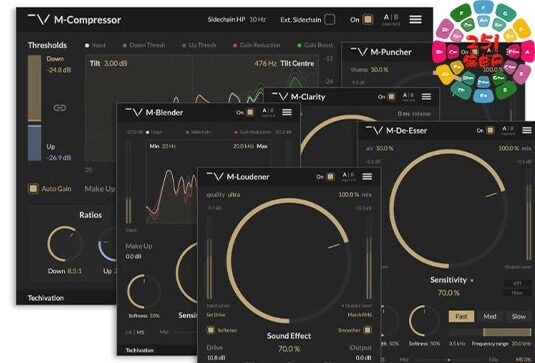Open the M-Loudener hamburger menu
This screenshot has height=363, width=535.
[367, 176]
